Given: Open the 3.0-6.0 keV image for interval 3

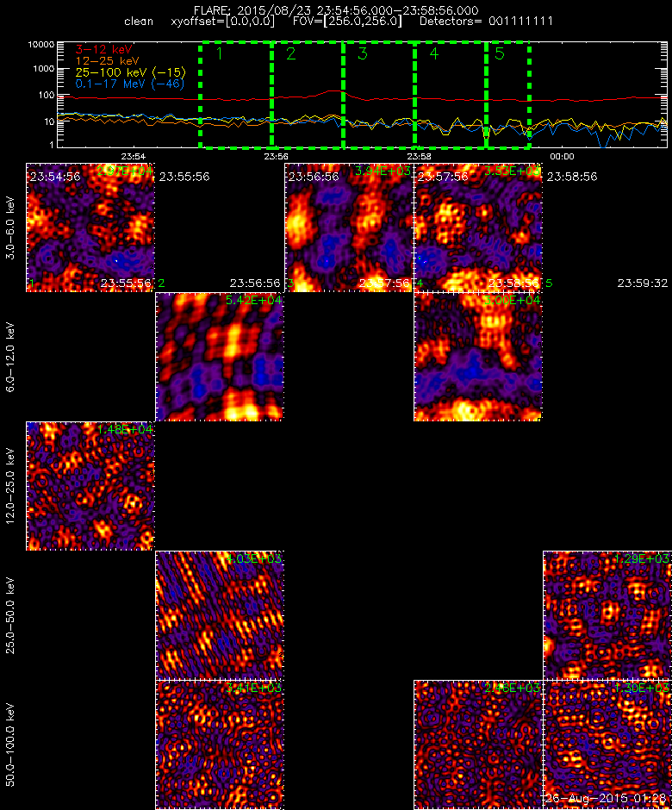Looking at the screenshot, I should tap(349, 227).
